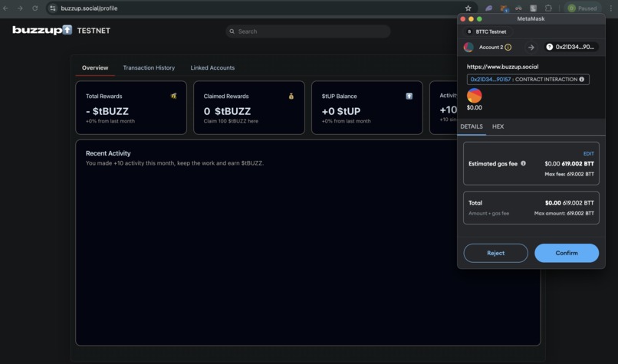The image size is (618, 364).
Task: Click the contract address 0x21D34...90157 link
Action: pyautogui.click(x=490, y=79)
